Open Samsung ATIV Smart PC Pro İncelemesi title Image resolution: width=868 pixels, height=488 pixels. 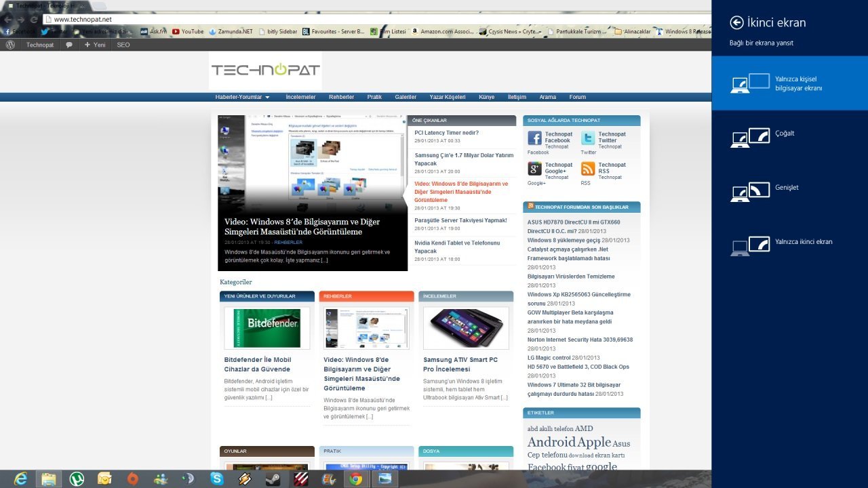460,365
